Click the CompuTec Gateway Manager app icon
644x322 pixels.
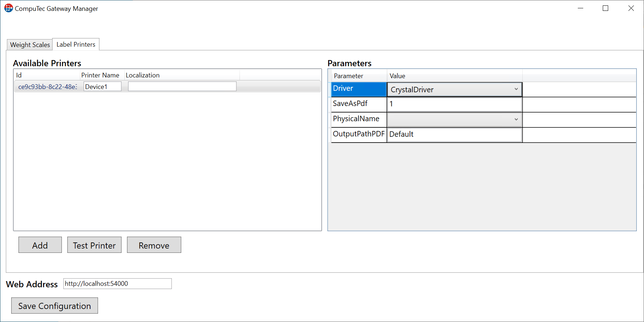8,8
